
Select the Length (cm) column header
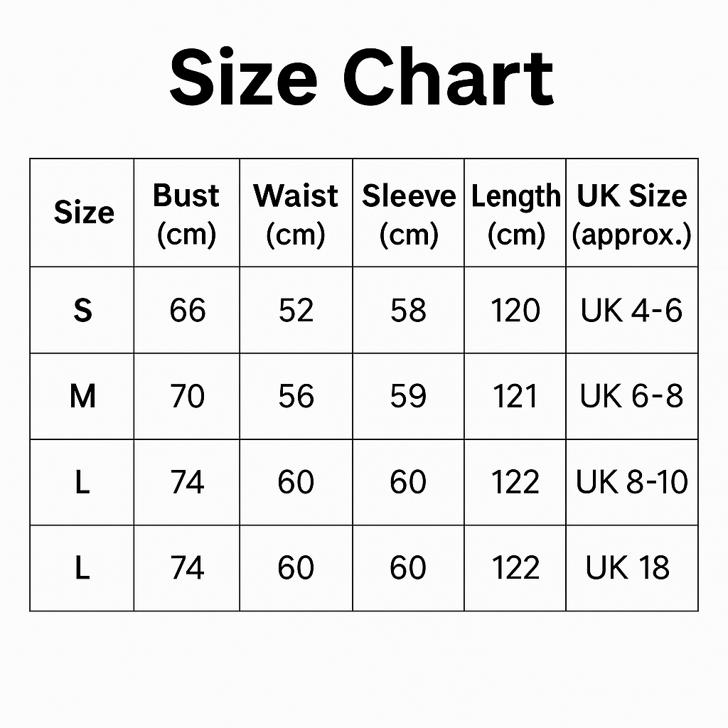point(515,214)
